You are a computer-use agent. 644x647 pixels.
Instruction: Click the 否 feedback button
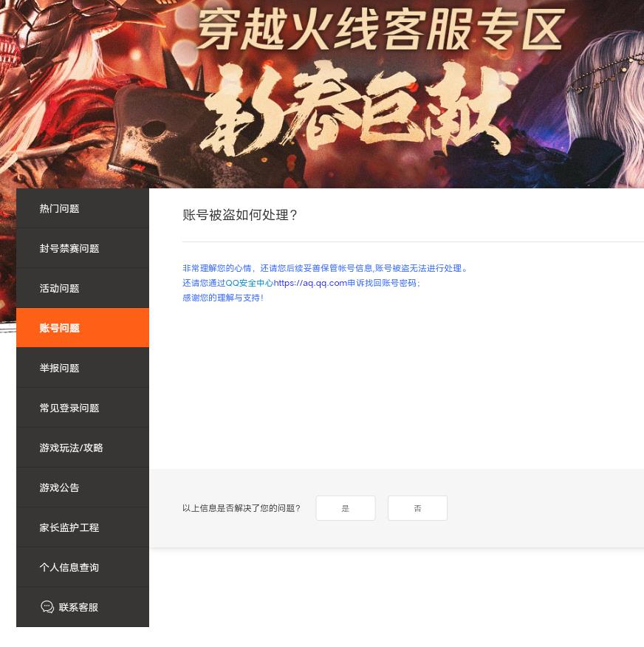[417, 508]
